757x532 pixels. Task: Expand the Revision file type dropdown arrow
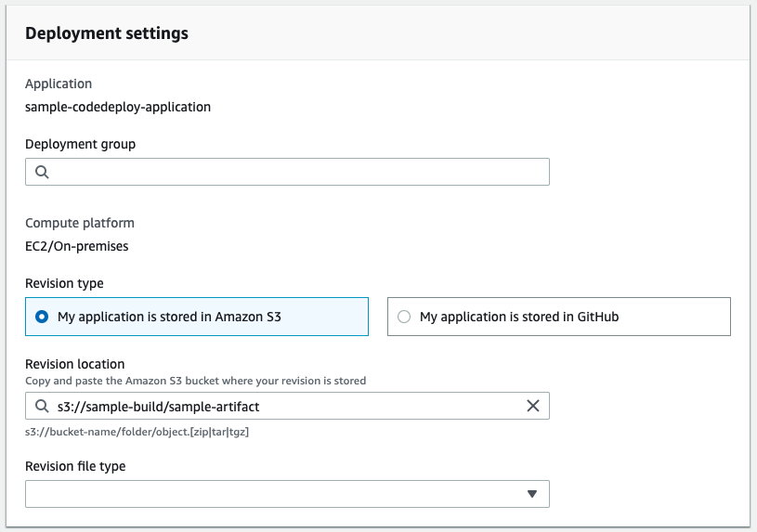pos(532,494)
